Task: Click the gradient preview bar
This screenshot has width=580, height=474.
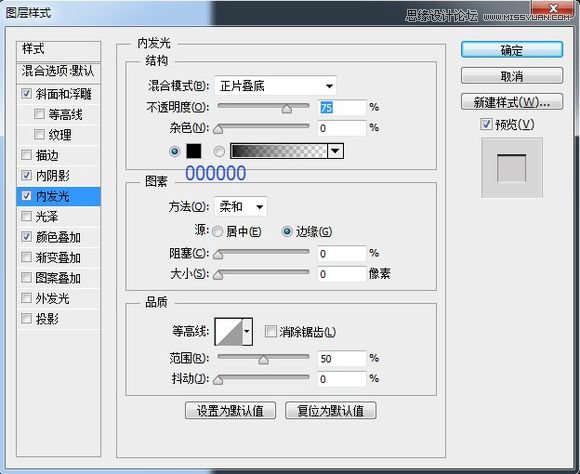Action: tap(279, 151)
